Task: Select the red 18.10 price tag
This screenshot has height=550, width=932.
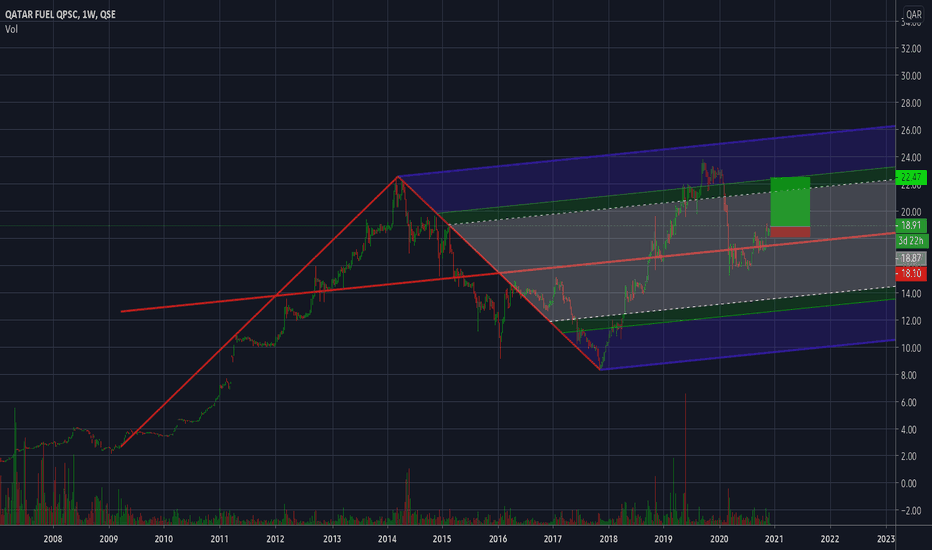Action: [911, 274]
